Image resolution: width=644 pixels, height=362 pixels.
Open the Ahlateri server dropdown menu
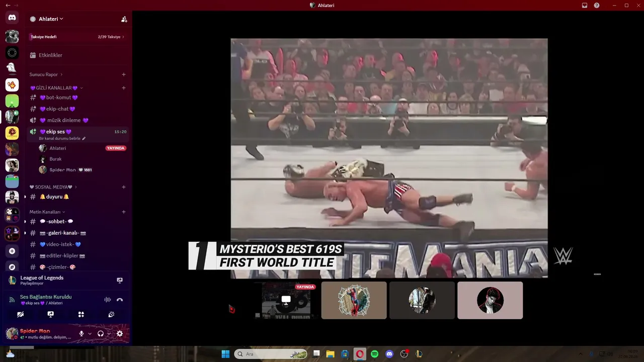tap(51, 19)
